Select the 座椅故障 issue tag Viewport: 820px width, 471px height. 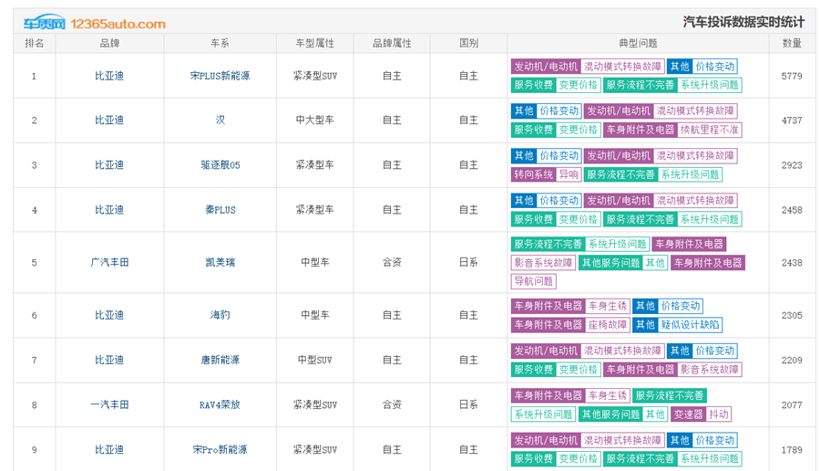(x=607, y=325)
